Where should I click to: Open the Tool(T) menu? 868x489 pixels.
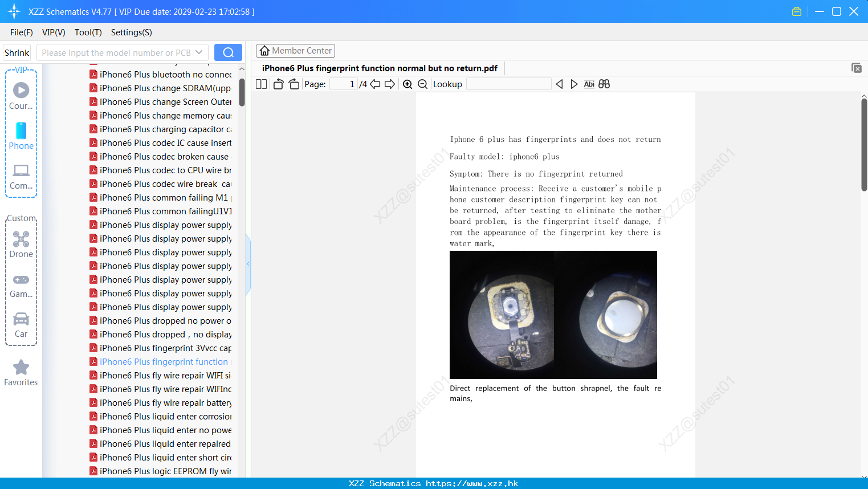(88, 32)
